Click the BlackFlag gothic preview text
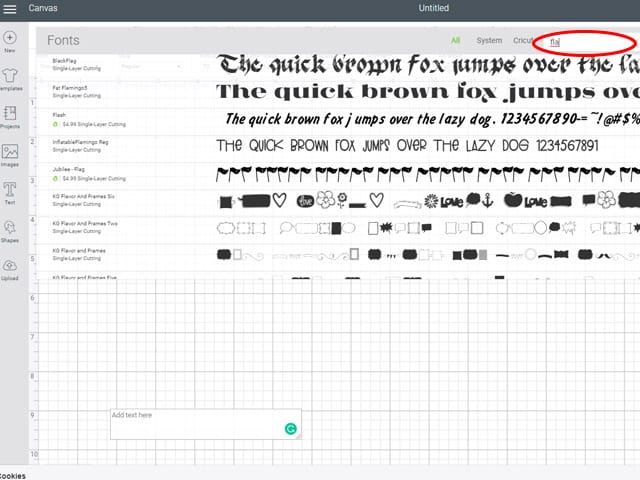 428,65
